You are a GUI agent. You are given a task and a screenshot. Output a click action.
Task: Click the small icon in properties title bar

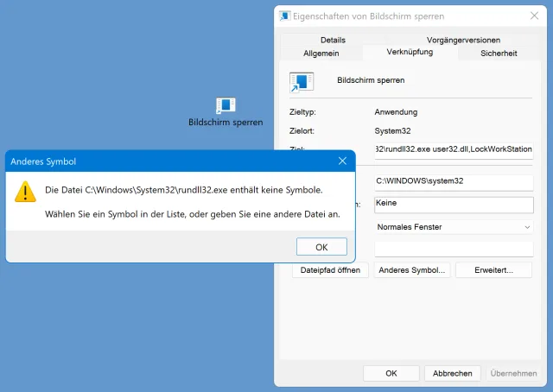(x=284, y=16)
